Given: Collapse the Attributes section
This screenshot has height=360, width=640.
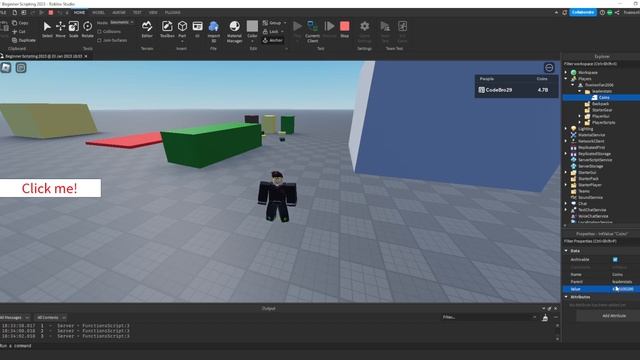Looking at the screenshot, I should (566, 297).
